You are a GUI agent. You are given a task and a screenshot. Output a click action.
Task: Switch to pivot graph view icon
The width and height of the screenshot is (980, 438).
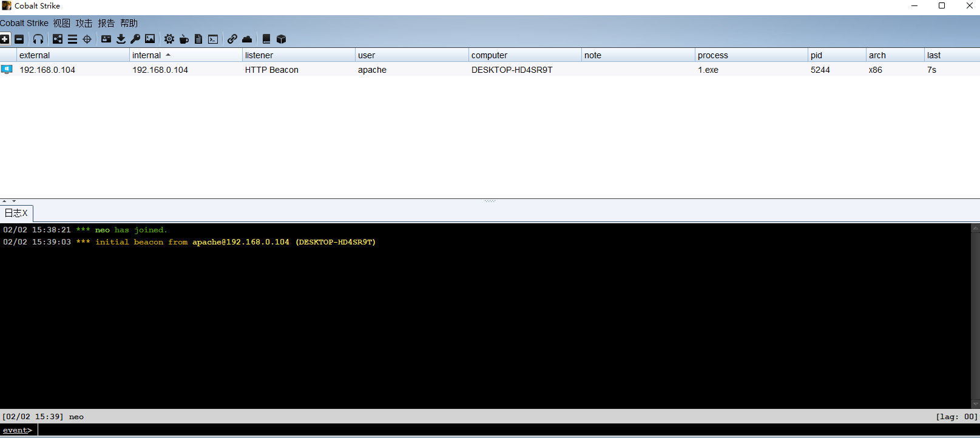point(58,39)
